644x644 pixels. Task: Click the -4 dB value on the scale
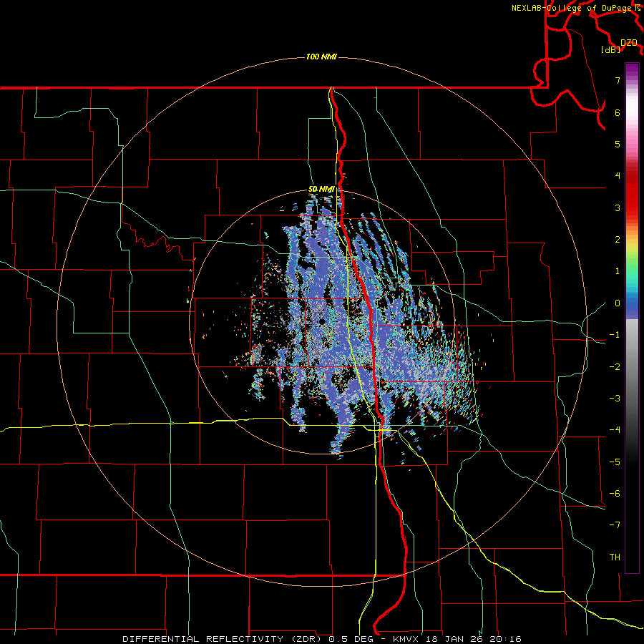tap(615, 430)
